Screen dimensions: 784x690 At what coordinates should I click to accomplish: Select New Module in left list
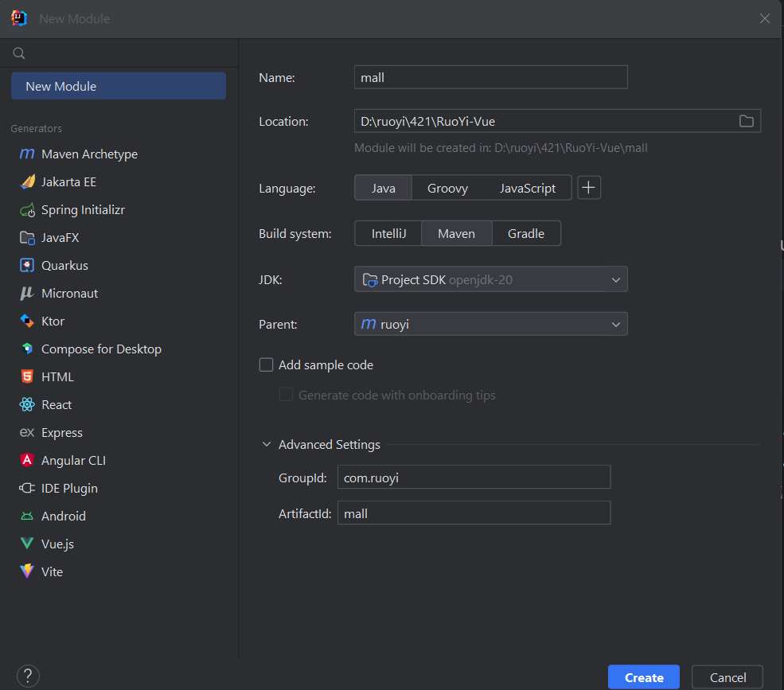click(x=119, y=86)
